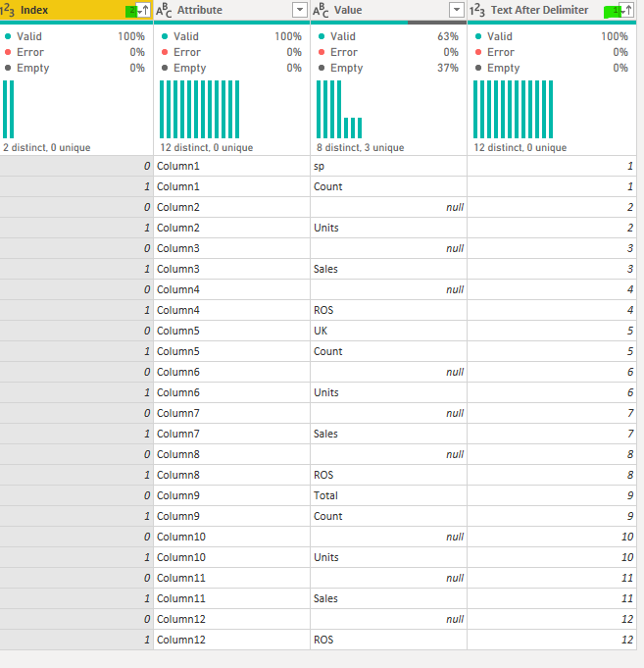Select the Attribute column header
Image resolution: width=644 pixels, height=668 pixels.
[x=231, y=10]
